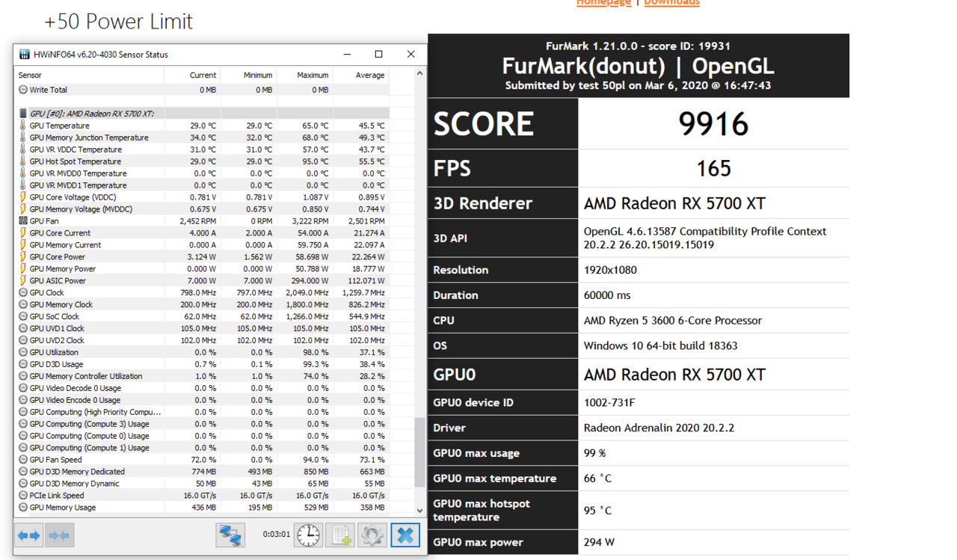Click the GPU0 max power 294 W value
Image resolution: width=957 pixels, height=560 pixels.
(x=599, y=542)
